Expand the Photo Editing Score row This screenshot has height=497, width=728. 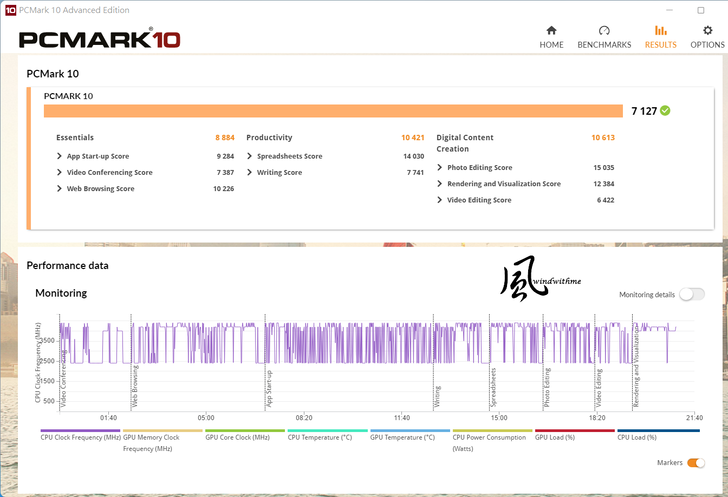coord(440,168)
